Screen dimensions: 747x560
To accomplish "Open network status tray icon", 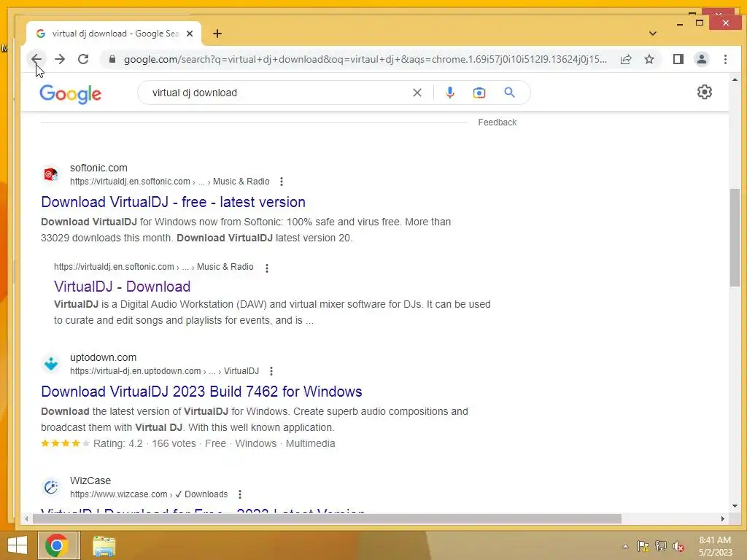I will tap(661, 546).
